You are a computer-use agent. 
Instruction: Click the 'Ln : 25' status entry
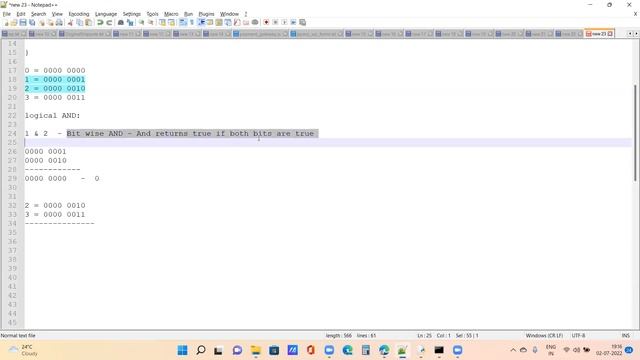coord(424,336)
